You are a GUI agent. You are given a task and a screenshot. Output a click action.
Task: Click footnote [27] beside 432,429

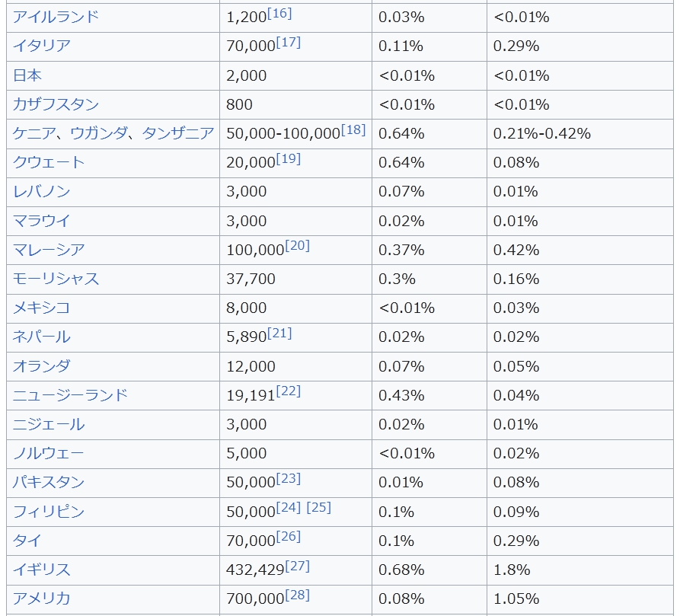[x=297, y=566]
